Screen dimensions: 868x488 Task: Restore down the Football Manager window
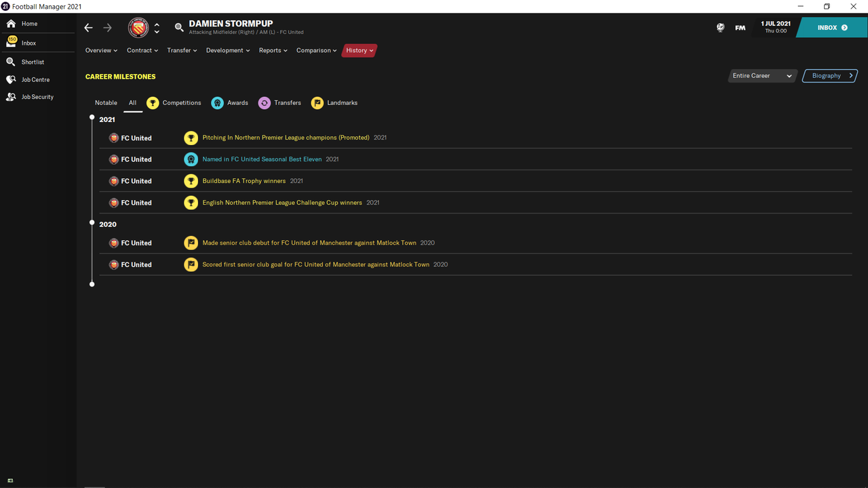point(826,6)
